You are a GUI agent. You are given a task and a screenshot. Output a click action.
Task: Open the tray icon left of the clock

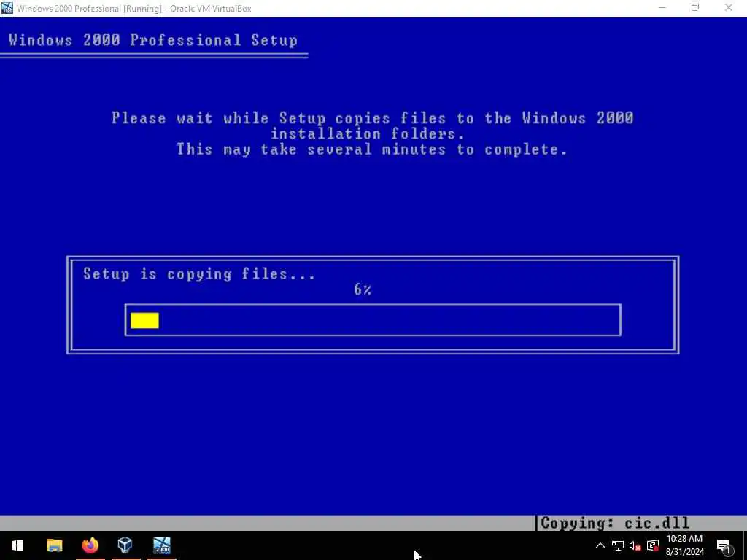pyautogui.click(x=653, y=545)
